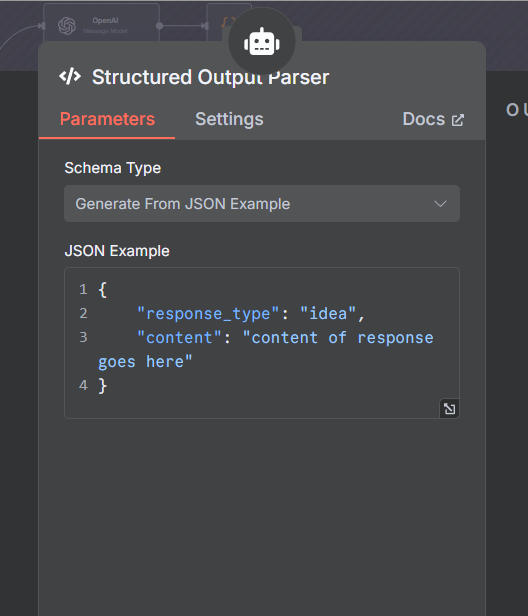Click the code brackets icon beside the title
Image resolution: width=528 pixels, height=616 pixels.
tap(70, 77)
